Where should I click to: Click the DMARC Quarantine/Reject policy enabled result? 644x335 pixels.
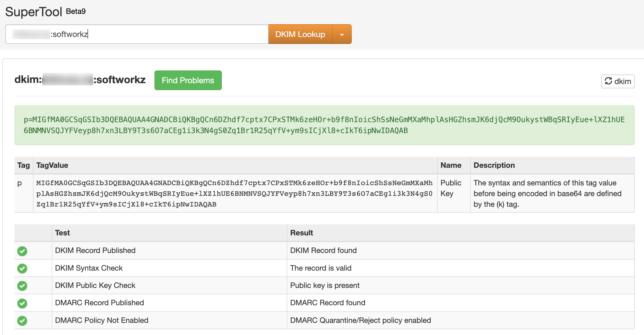[360, 320]
